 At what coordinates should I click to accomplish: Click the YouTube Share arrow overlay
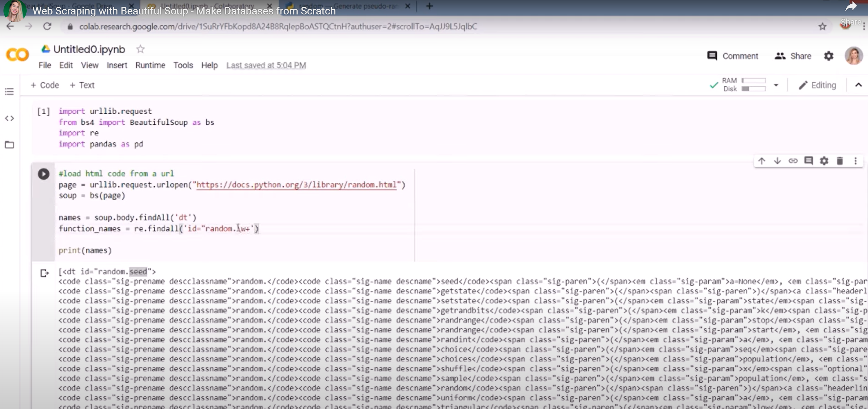tap(851, 7)
